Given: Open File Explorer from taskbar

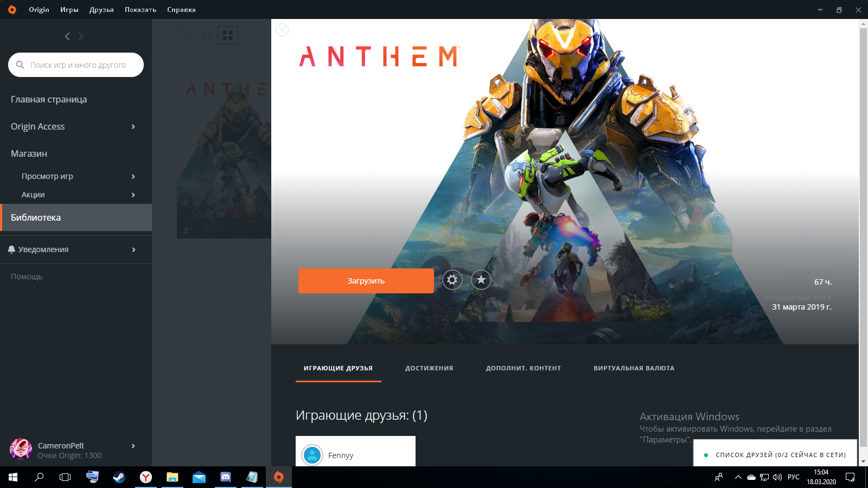Looking at the screenshot, I should tap(172, 477).
